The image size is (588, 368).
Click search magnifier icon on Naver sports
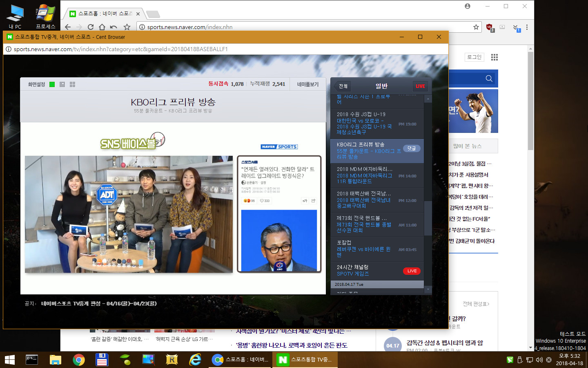coord(489,79)
